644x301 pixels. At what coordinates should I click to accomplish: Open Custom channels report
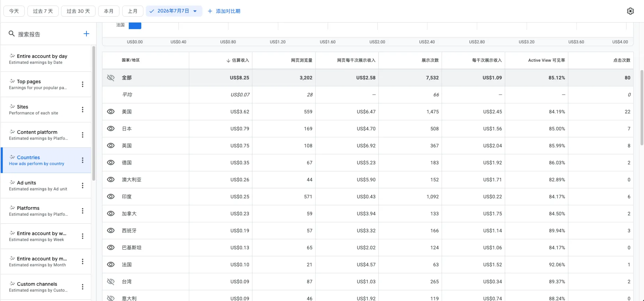46,287
